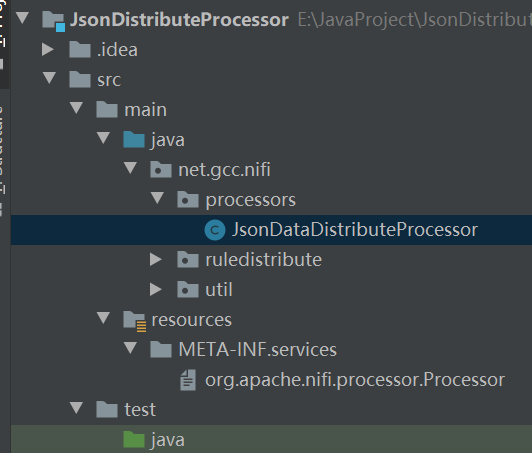The height and width of the screenshot is (453, 532).
Task: Select the JsonDistributeProcessor project root
Action: click(x=179, y=20)
